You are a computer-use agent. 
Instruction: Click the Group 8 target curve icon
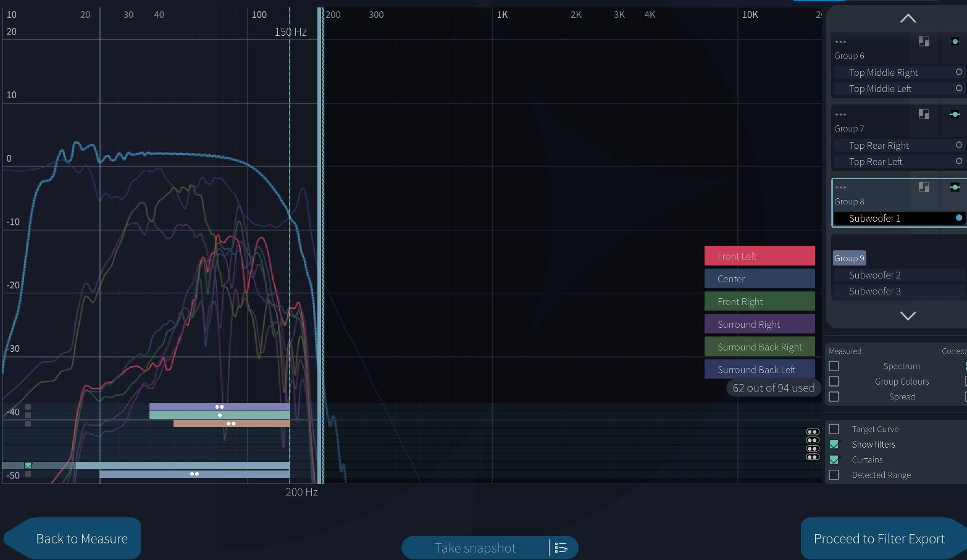pos(955,187)
